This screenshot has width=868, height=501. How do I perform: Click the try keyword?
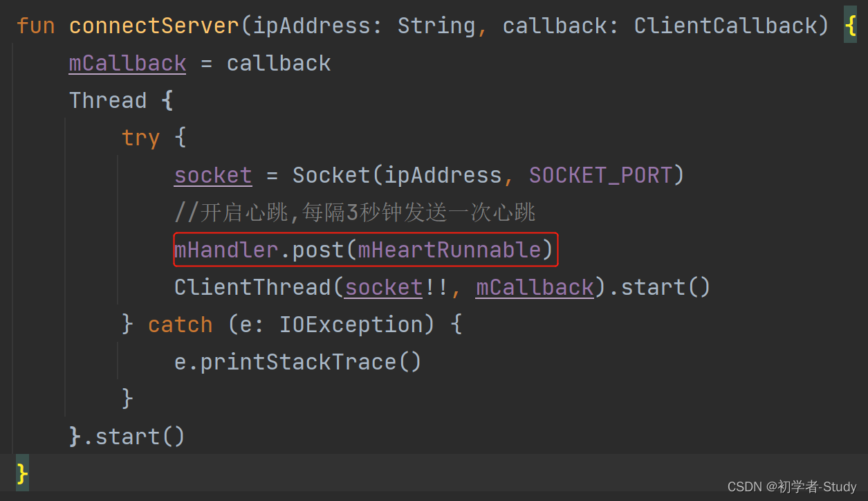click(141, 138)
